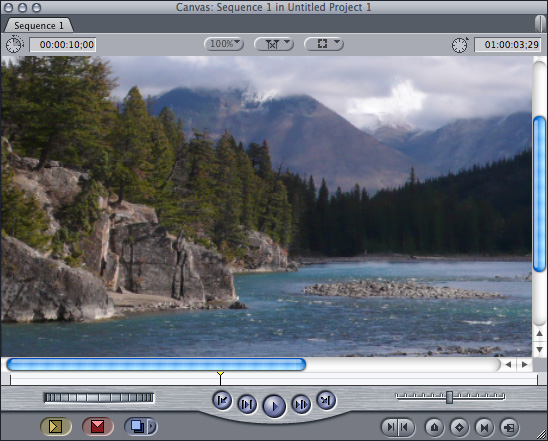The image size is (548, 441).
Task: Click the Play In to Out button
Action: click(x=247, y=404)
